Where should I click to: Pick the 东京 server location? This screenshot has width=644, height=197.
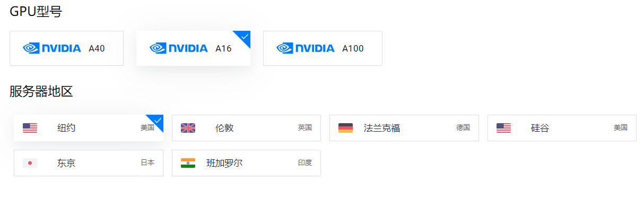(x=89, y=163)
